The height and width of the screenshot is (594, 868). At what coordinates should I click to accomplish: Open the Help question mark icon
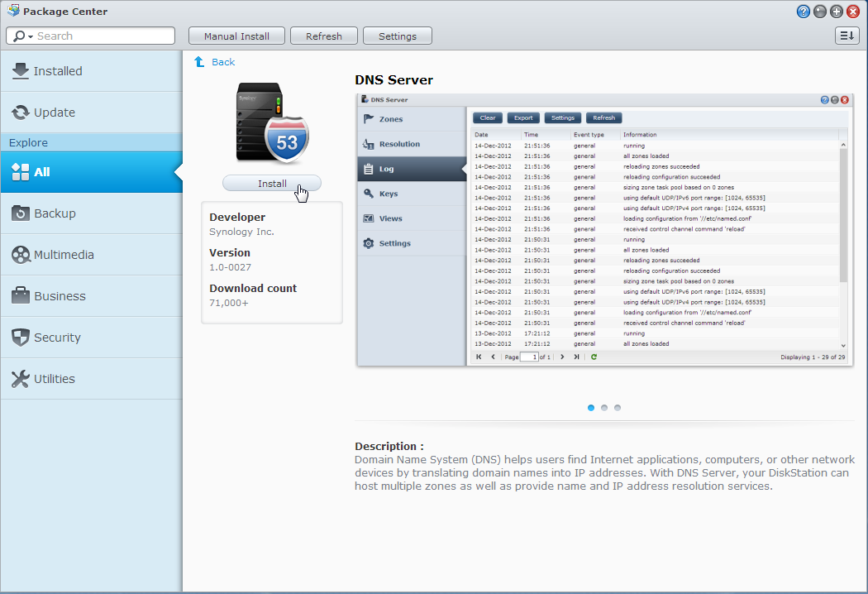pos(804,12)
